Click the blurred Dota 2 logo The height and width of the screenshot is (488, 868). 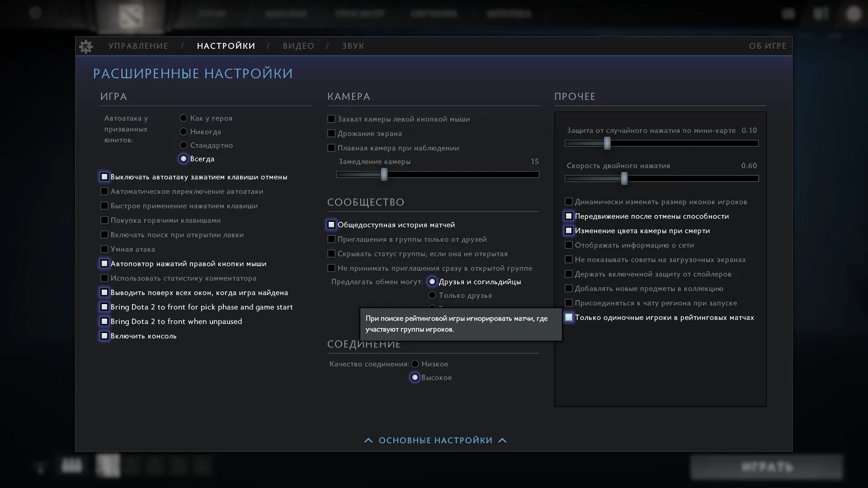(131, 16)
